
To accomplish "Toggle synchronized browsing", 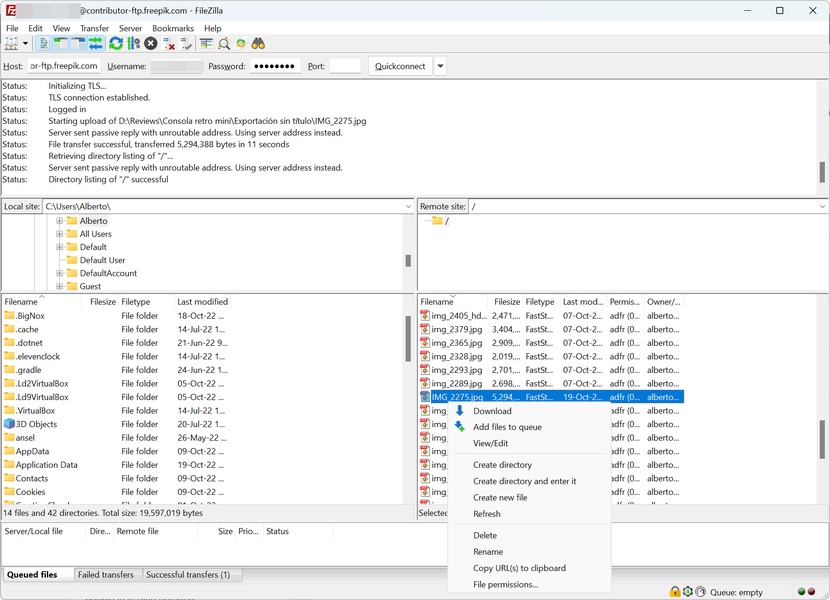I will tap(241, 44).
